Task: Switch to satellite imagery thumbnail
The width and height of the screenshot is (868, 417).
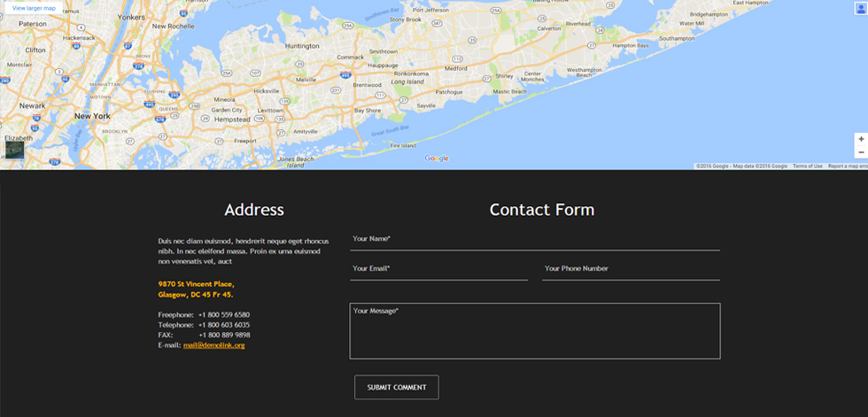Action: [x=14, y=150]
